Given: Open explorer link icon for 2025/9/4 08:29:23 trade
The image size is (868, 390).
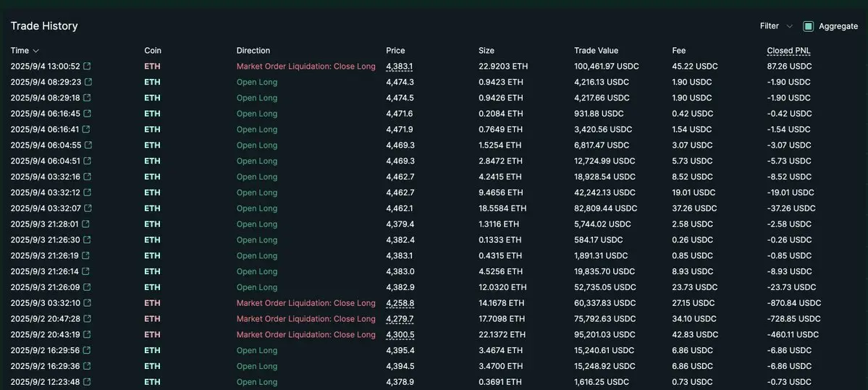Looking at the screenshot, I should (x=88, y=82).
